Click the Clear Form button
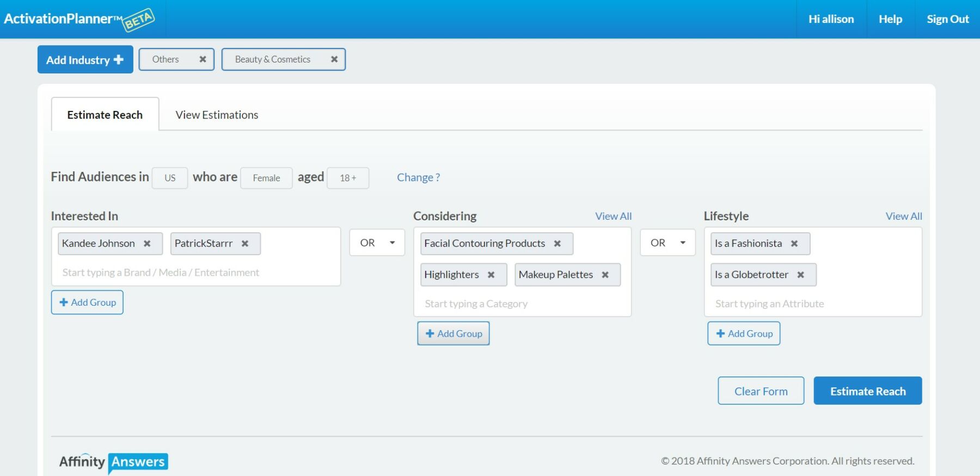980x476 pixels. [x=761, y=391]
